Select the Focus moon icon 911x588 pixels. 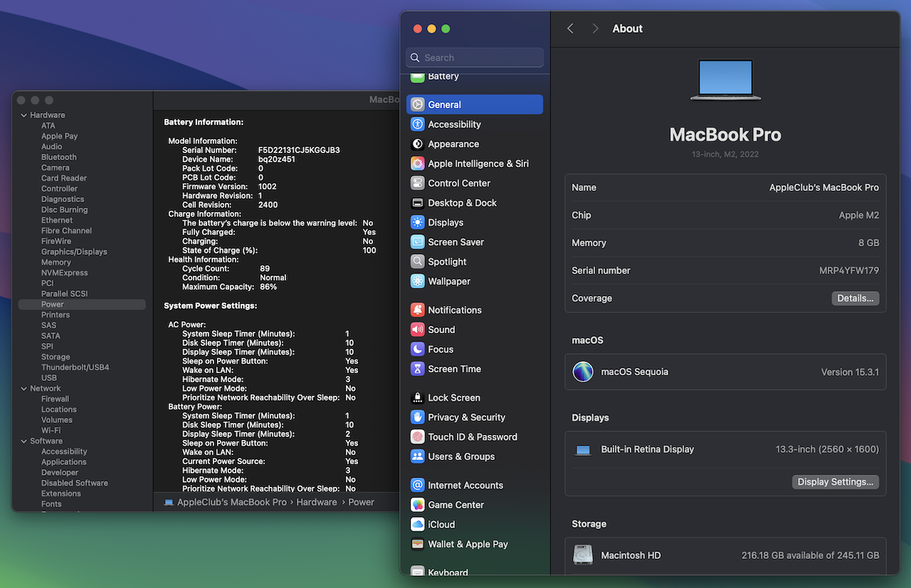click(x=418, y=350)
